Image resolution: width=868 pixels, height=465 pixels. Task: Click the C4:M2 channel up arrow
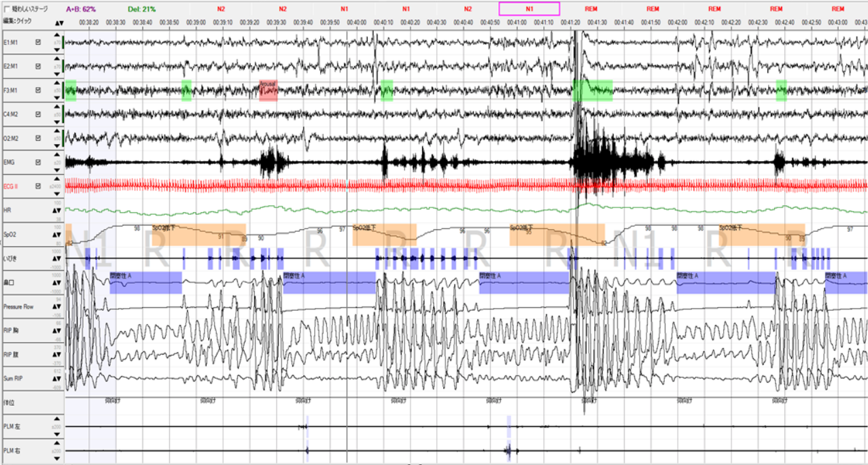[x=58, y=106]
